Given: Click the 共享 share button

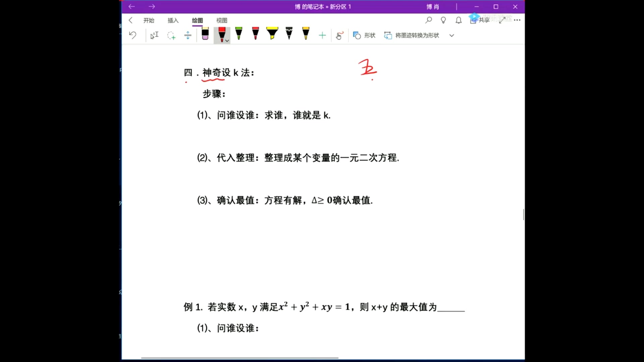Looking at the screenshot, I should [x=480, y=20].
